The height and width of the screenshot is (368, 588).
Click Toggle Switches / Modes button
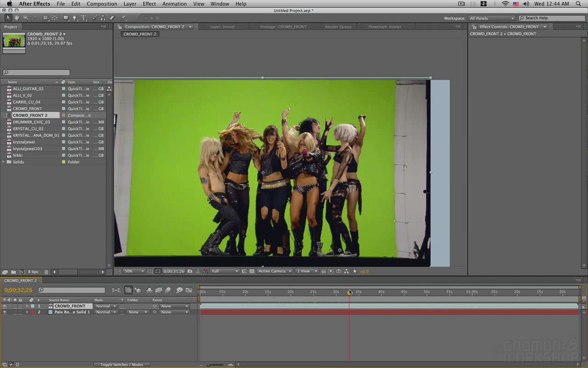pos(121,365)
